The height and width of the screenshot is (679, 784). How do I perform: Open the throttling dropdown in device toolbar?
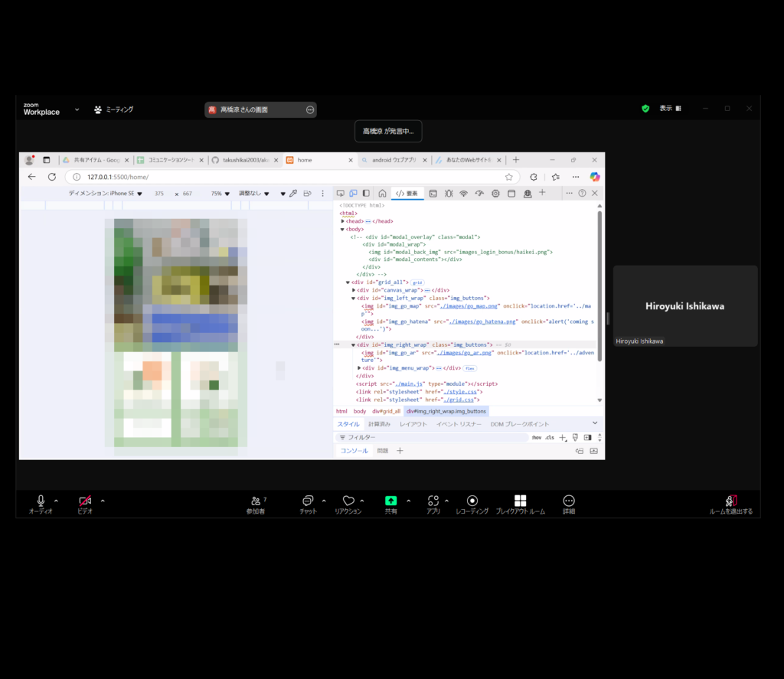[254, 194]
